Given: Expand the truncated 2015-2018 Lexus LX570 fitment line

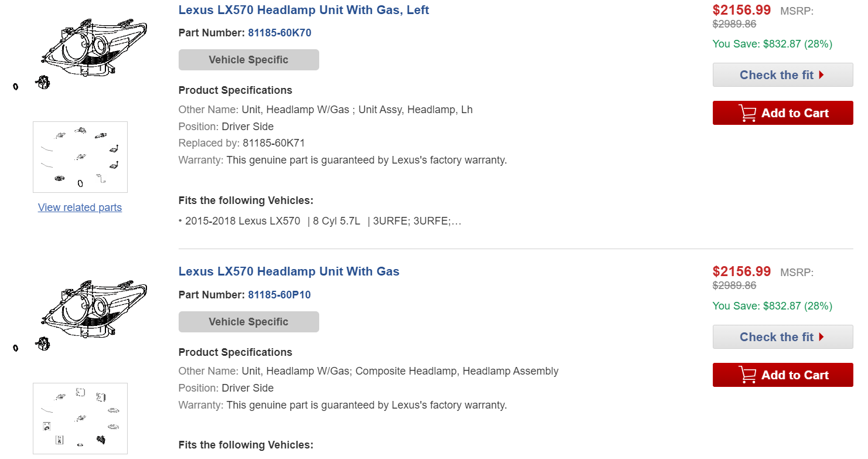Looking at the screenshot, I should 456,222.
